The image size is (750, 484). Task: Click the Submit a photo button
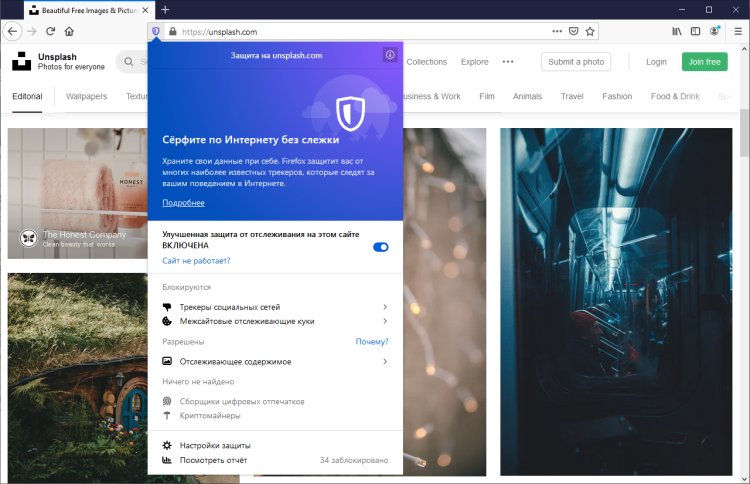[x=576, y=62]
